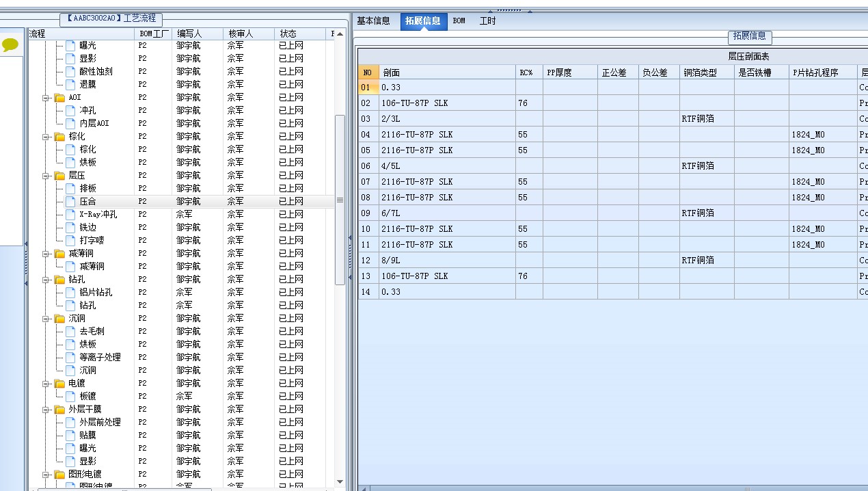Collapse the 外层干膜 tree node
This screenshot has height=491, width=868.
(46, 410)
